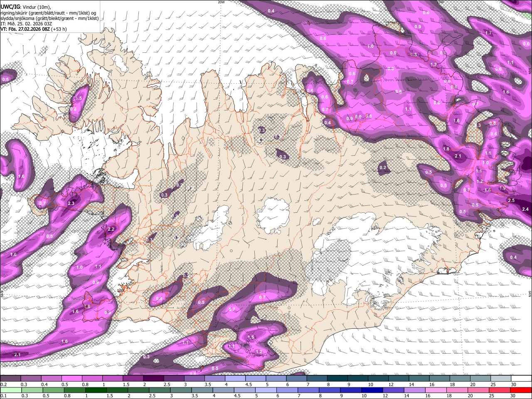
Task: Click the 2.2 precipitation value on the map
Action: pos(111,229)
